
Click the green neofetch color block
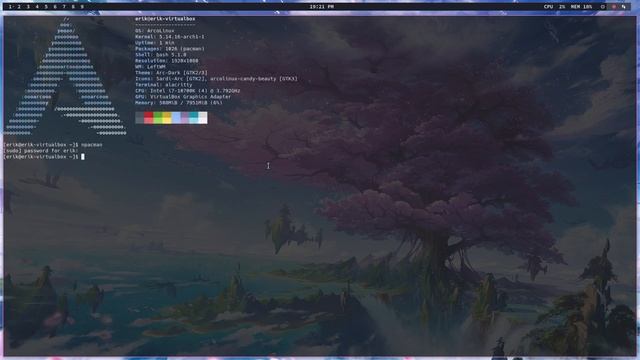(x=158, y=118)
